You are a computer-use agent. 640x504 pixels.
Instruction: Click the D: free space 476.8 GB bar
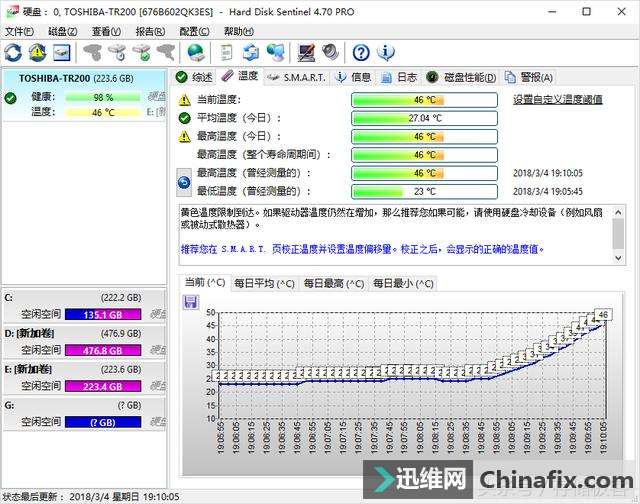coord(103,350)
